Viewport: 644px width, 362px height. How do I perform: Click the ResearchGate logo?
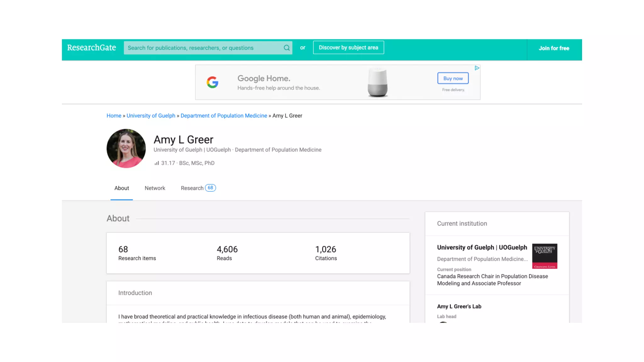click(x=92, y=48)
